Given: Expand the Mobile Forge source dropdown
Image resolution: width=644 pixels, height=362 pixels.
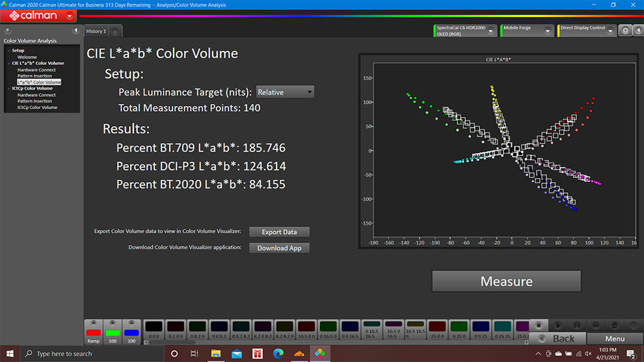Looking at the screenshot, I should [548, 31].
